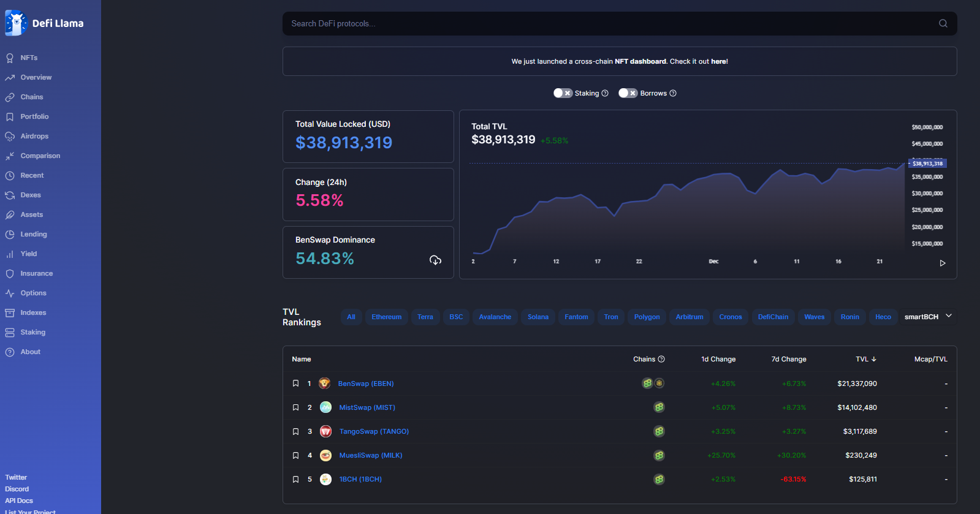
Task: Bookmark the BenSwap (EBEN) row
Action: [295, 384]
